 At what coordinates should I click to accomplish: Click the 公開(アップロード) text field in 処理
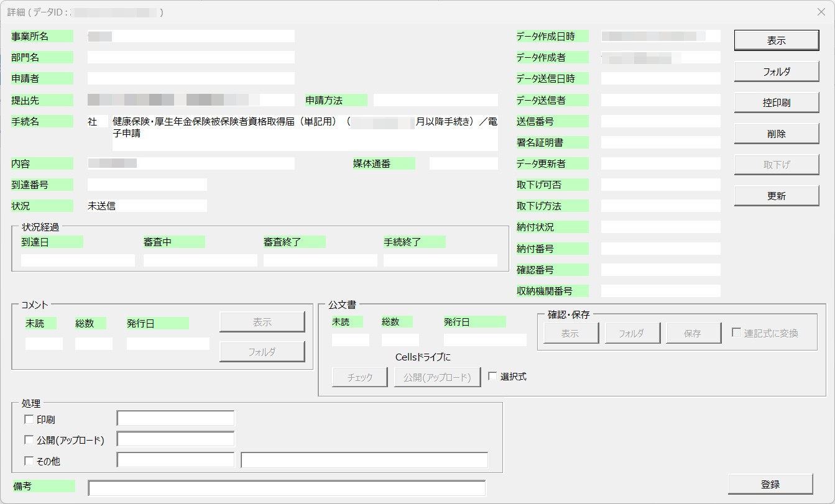(176, 439)
